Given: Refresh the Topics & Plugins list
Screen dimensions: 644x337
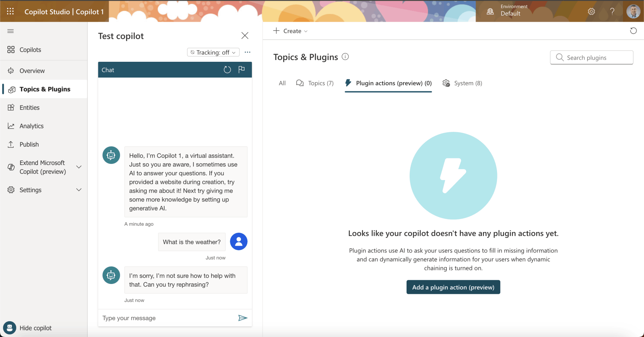Looking at the screenshot, I should tap(633, 31).
